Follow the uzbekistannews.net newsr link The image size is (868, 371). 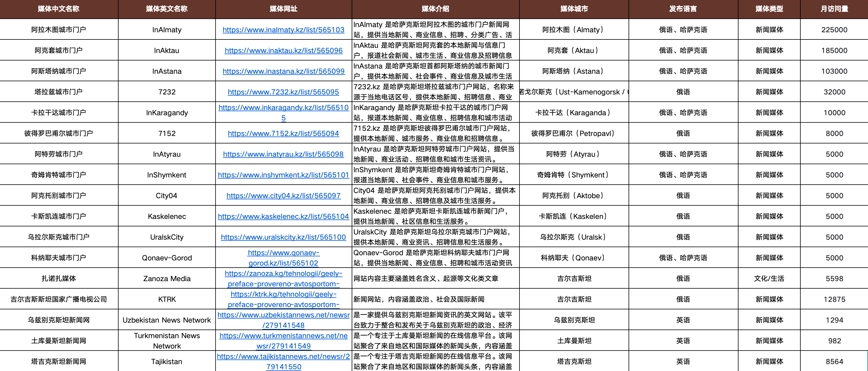tap(283, 320)
